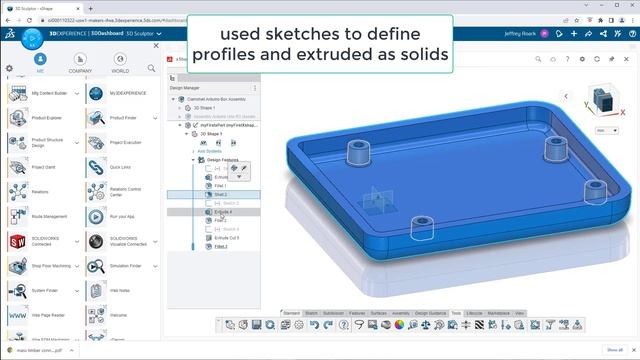Click the balance scale tool icon
Screen dimensions: 640x360
pos(426,325)
